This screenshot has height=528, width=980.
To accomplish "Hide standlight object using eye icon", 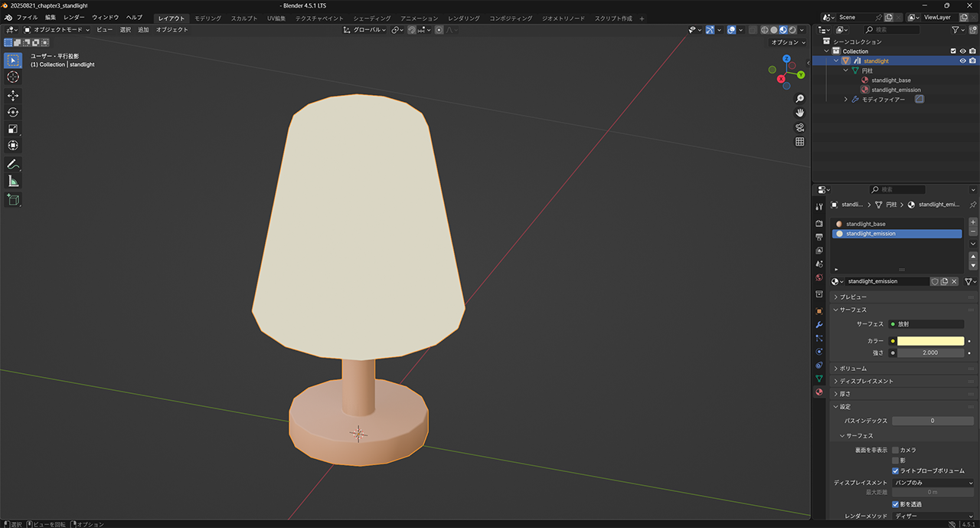I will pos(962,61).
